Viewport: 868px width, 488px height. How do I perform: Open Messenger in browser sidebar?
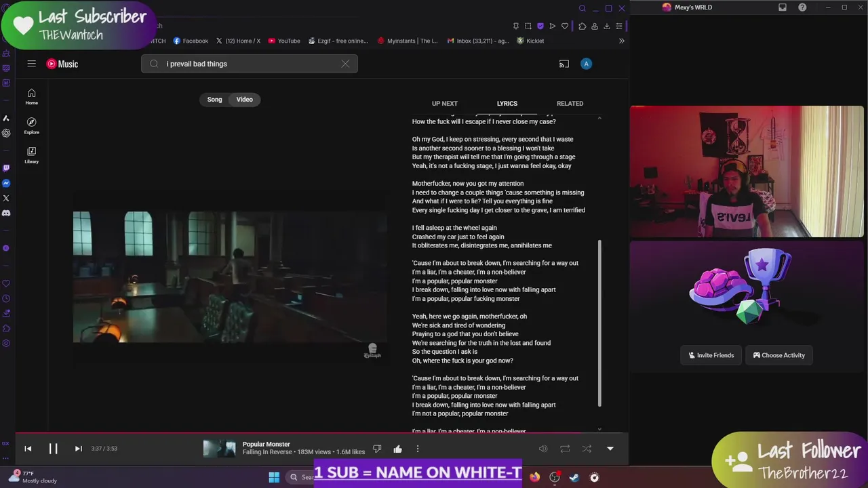point(6,183)
